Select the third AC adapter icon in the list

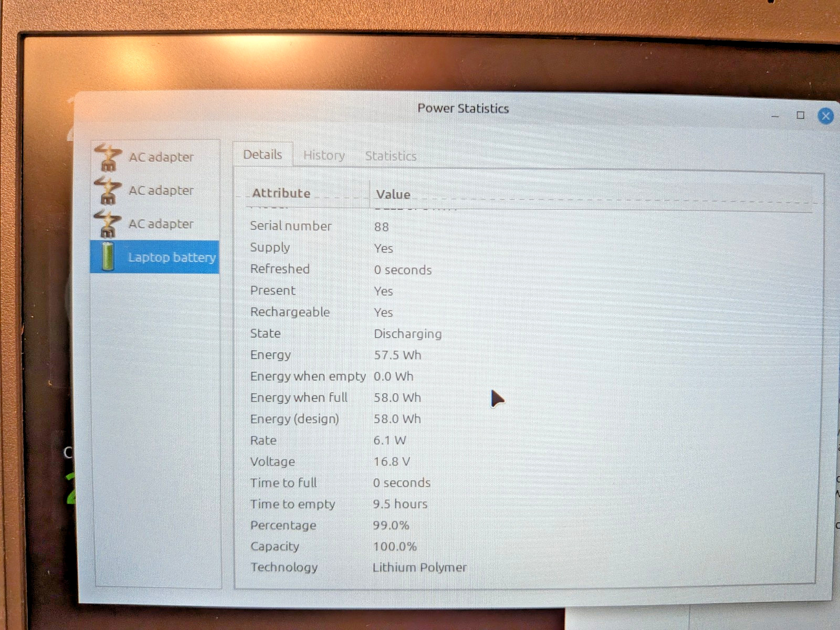pos(108,224)
